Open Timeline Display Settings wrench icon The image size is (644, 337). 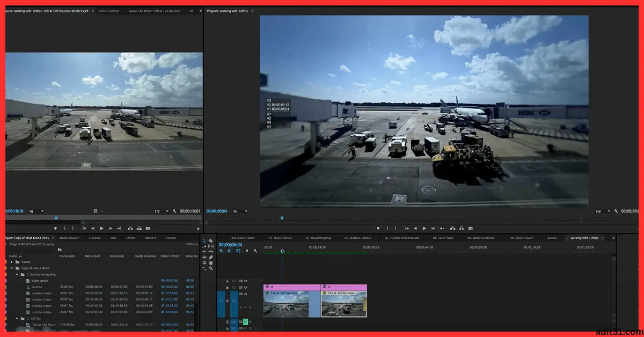coord(255,251)
